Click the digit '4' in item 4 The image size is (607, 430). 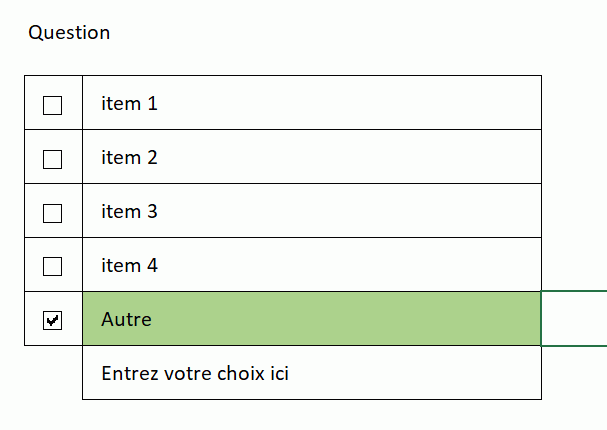click(x=152, y=265)
